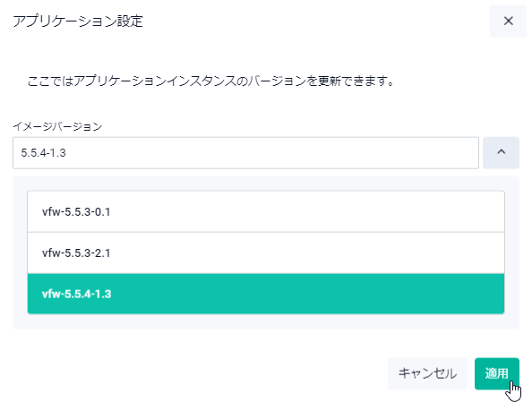This screenshot has width=532, height=402.
Task: Cancel the application settings changes
Action: click(x=427, y=373)
